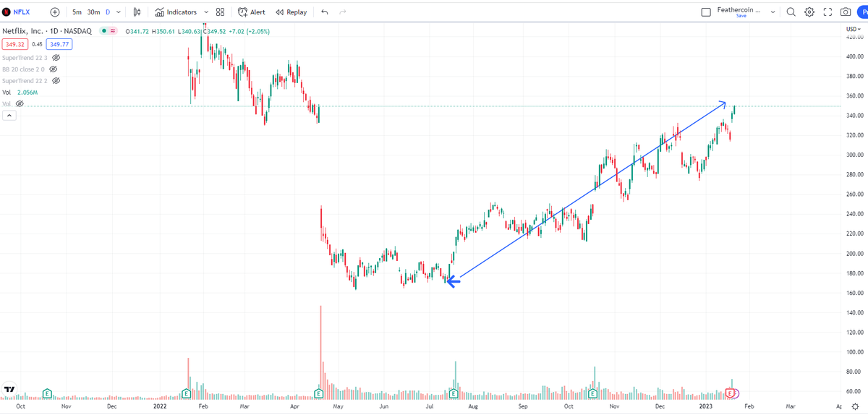Open the earnings marker near October 2021

point(47,393)
